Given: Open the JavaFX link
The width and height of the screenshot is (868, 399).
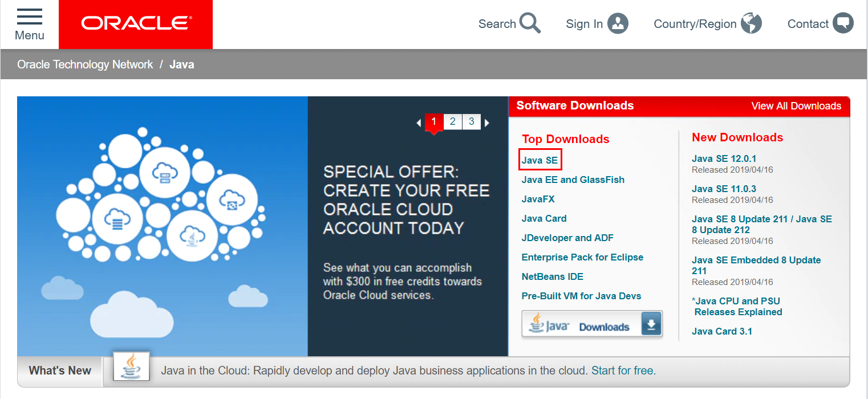Looking at the screenshot, I should [x=538, y=199].
